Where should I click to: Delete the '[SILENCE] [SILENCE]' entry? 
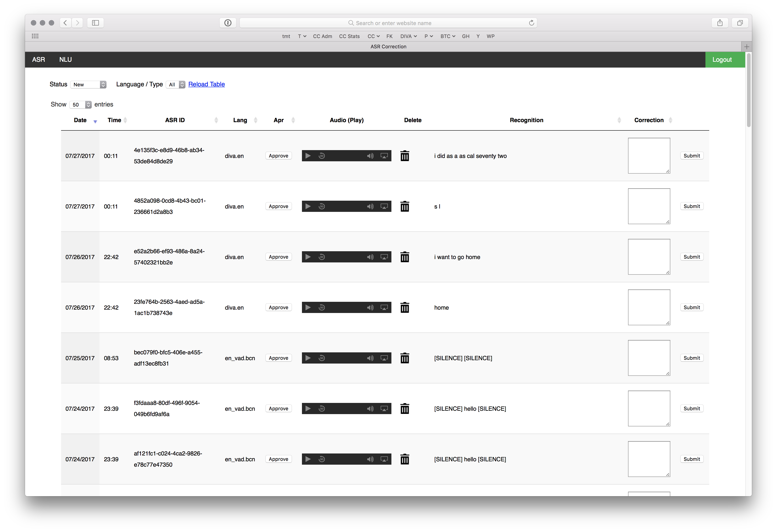[x=405, y=358]
